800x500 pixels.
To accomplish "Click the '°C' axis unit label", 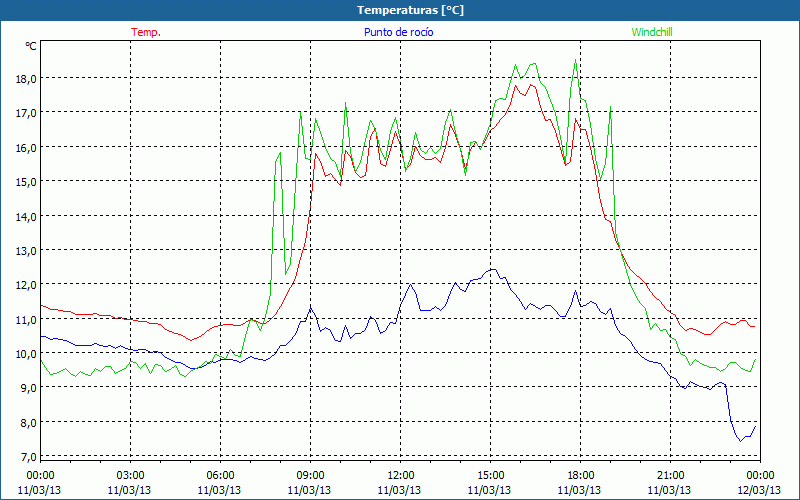I will click(x=31, y=46).
